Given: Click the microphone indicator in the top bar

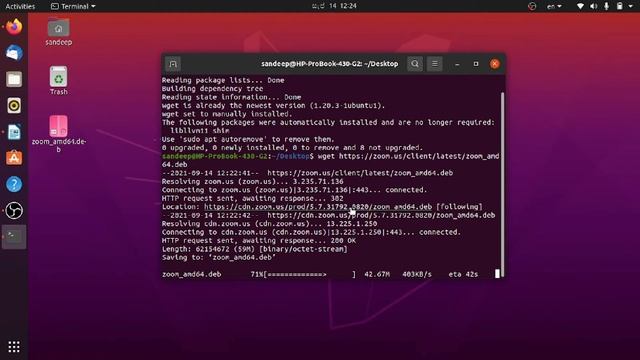Looking at the screenshot, I should point(607,6).
